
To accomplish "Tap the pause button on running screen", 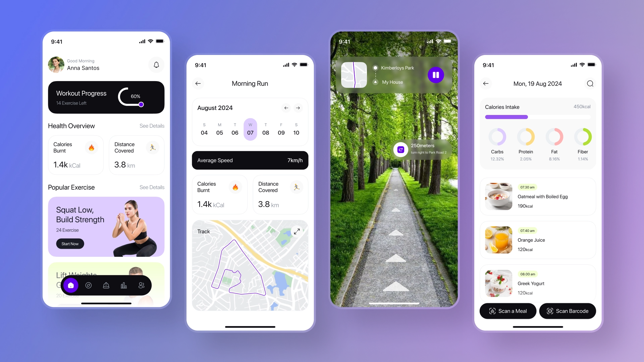I will [436, 75].
